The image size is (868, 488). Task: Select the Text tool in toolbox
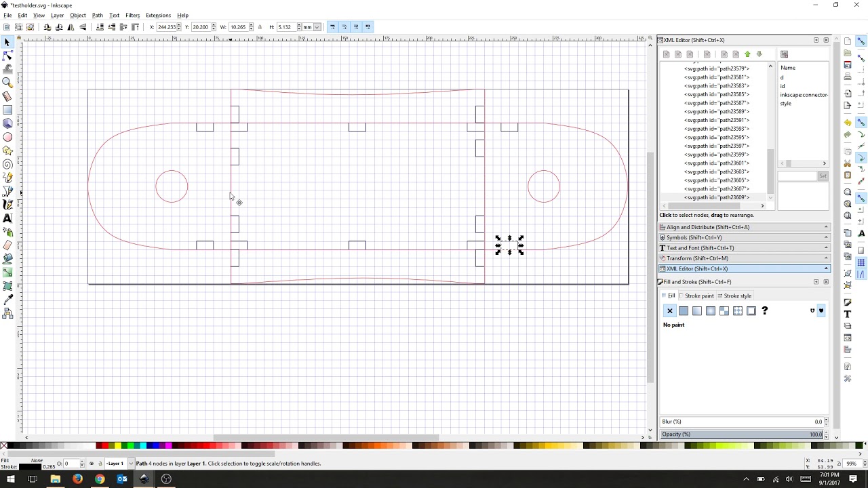(7, 218)
